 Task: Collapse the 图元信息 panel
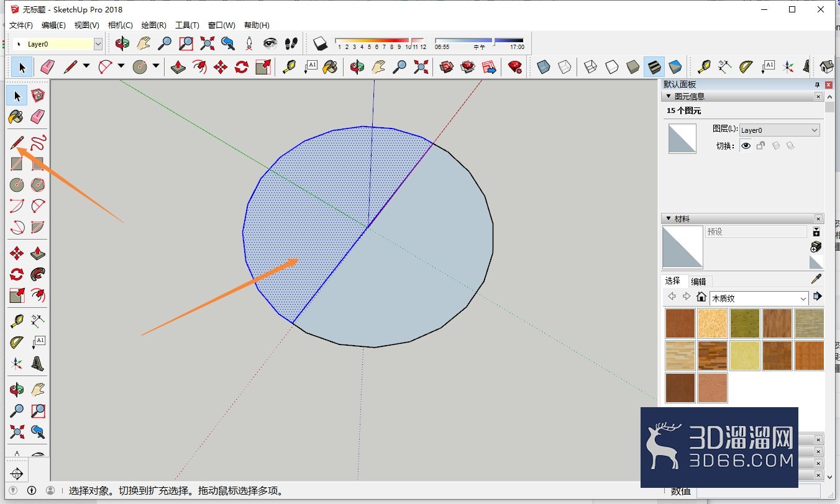(x=668, y=96)
